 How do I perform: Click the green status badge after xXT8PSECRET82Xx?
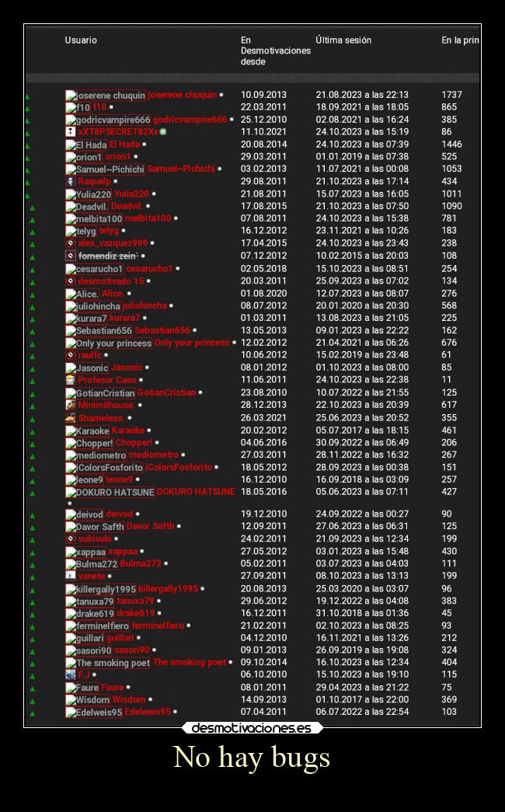pos(163,132)
